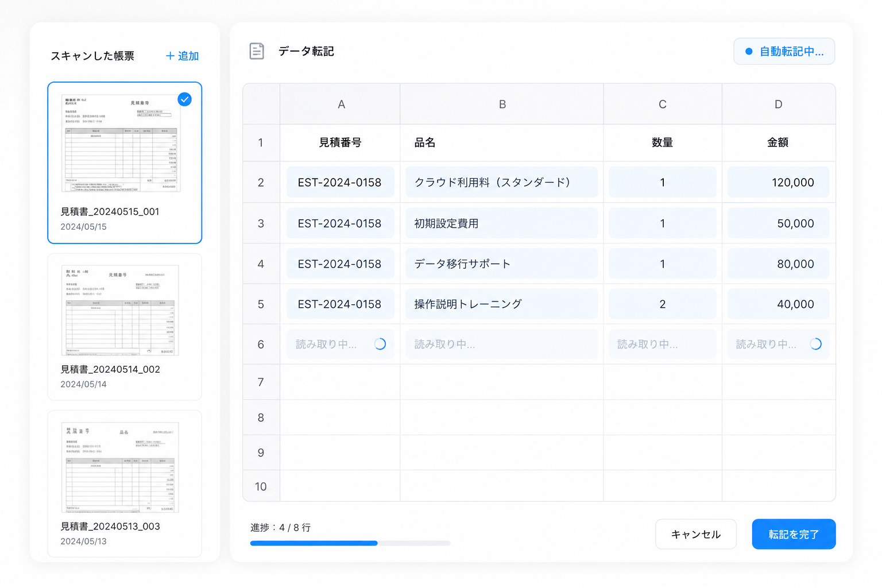Click amount cell 120,000
Viewport: 882px width, 588px height.
(779, 183)
